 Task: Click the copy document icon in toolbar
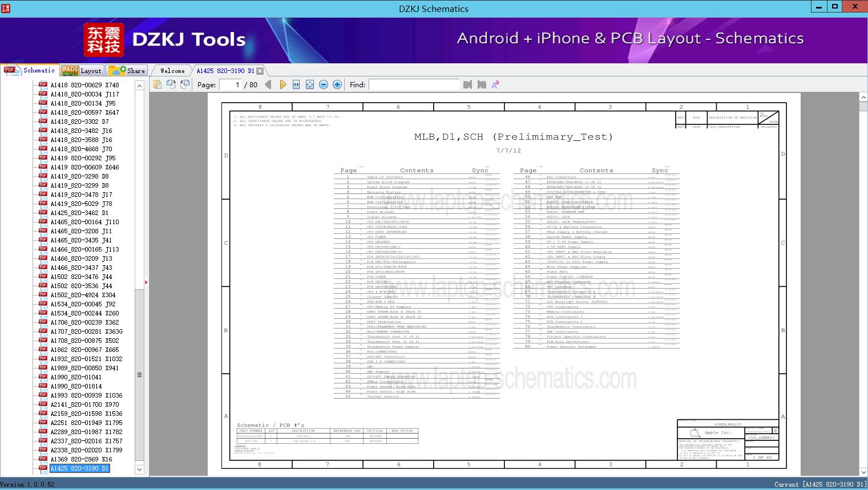click(158, 84)
